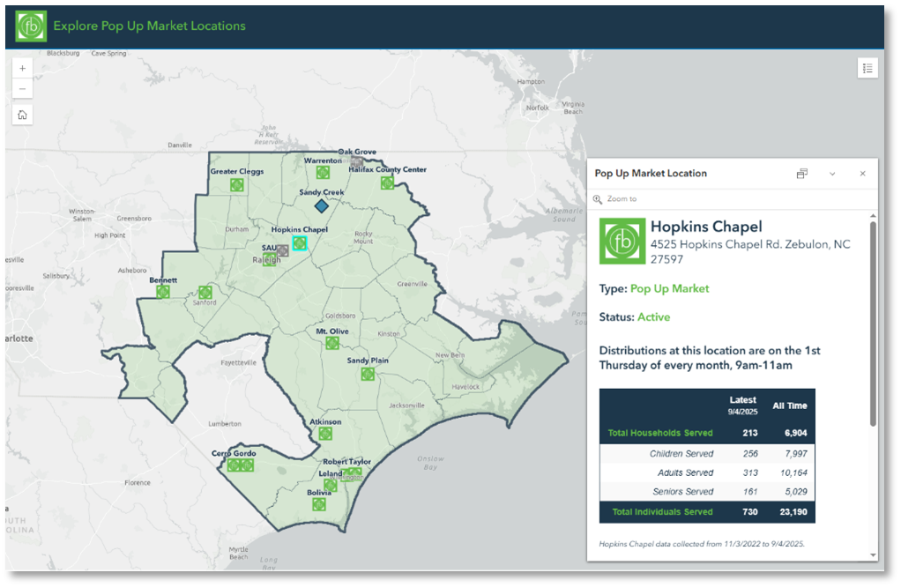
Task: Click the Warrenton market marker
Action: point(323,173)
